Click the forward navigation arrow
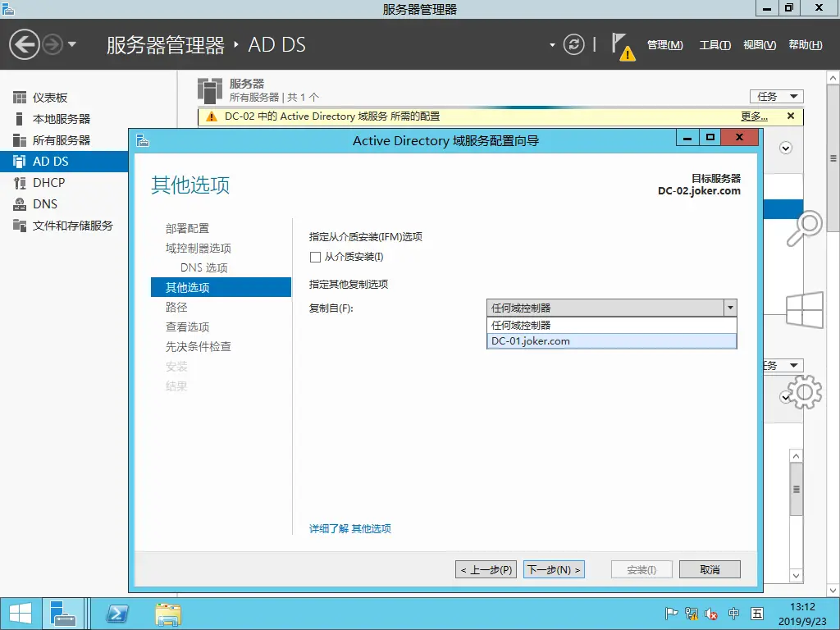840x630 pixels. tap(52, 44)
